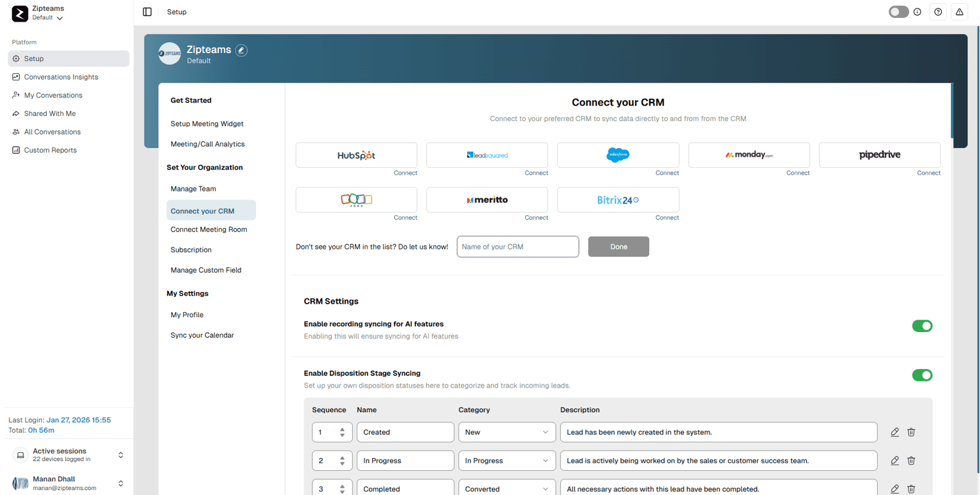Open Connect Meeting Room
The image size is (980, 495).
point(209,230)
